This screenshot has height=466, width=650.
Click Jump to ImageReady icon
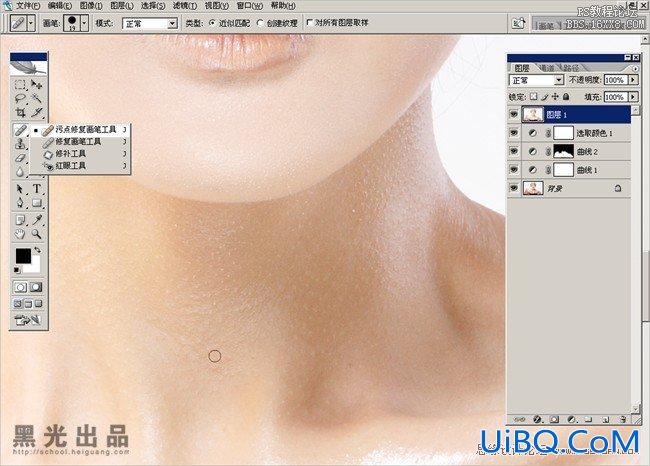(28, 320)
